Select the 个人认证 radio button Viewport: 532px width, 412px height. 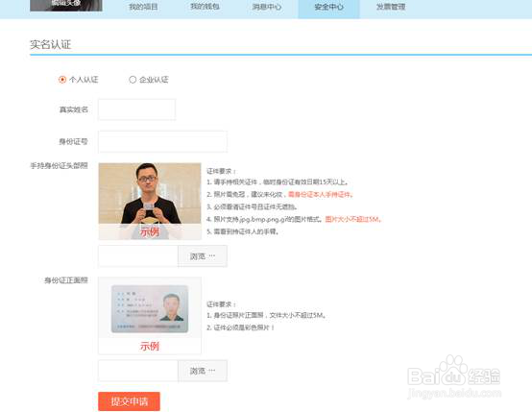point(62,80)
